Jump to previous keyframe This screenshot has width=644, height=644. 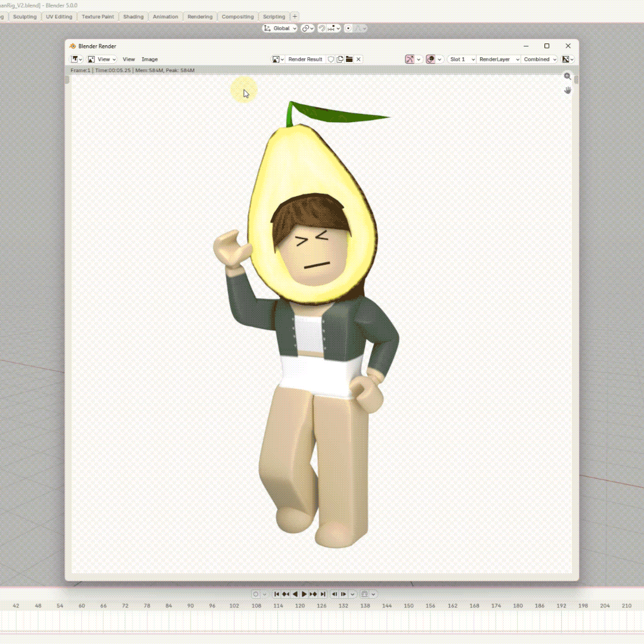[x=286, y=594]
